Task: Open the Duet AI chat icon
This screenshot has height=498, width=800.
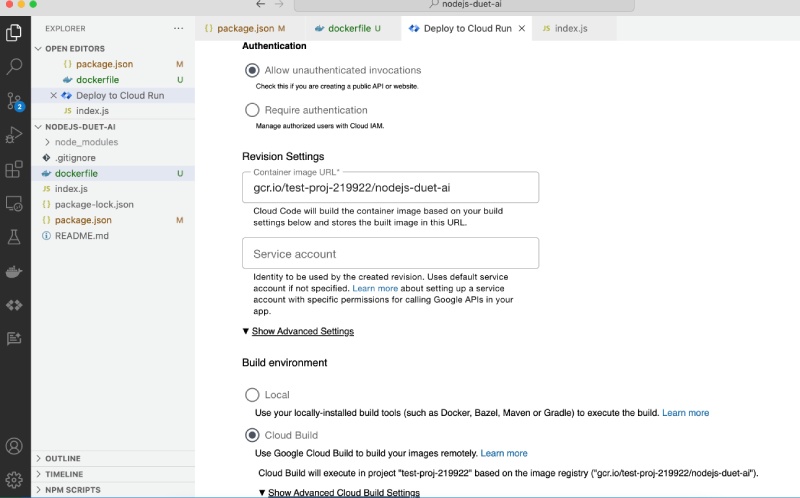Action: (14, 338)
